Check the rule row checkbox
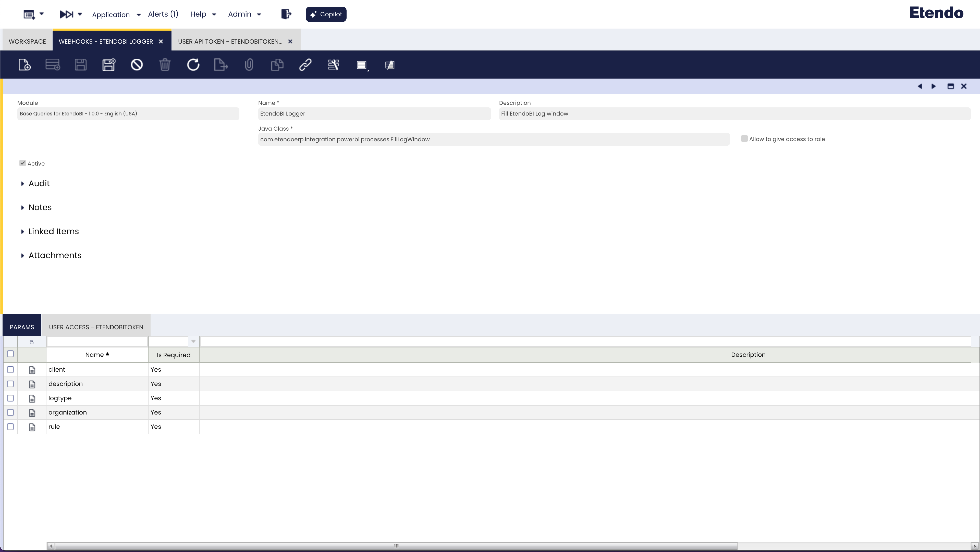The image size is (980, 552). [x=11, y=426]
